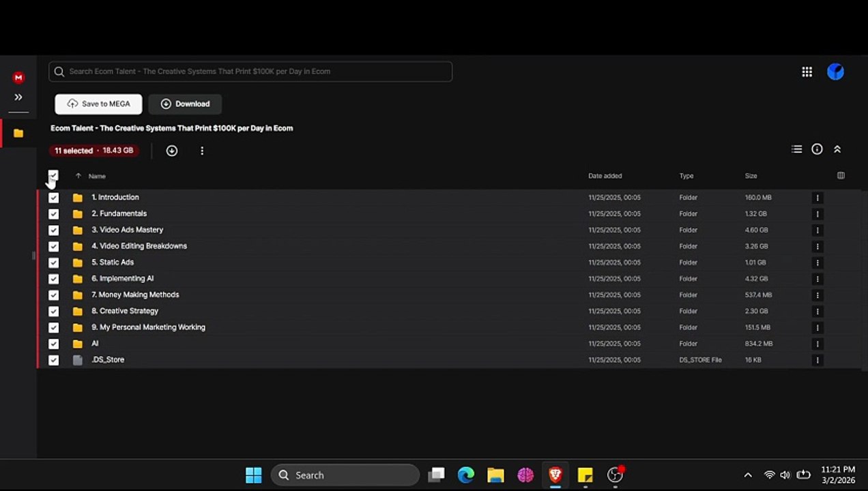Click the Download button
This screenshot has width=868, height=491.
[x=185, y=104]
